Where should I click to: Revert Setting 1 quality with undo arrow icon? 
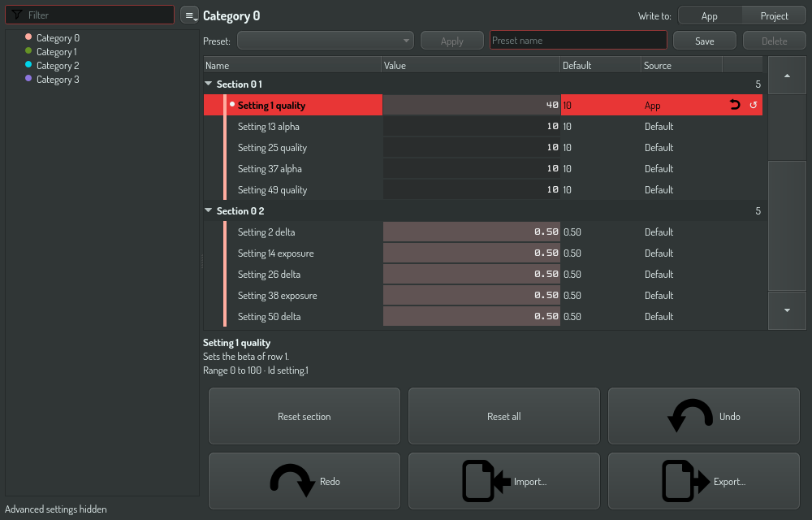(734, 105)
